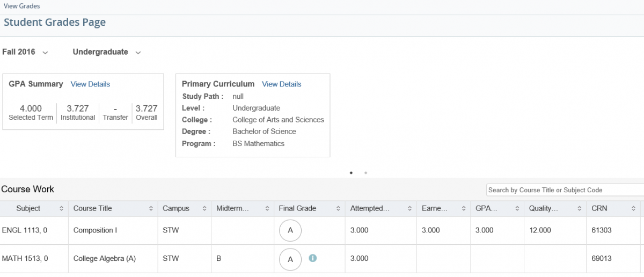Click the Final Grade column header
This screenshot has height=277, width=644.
[x=309, y=208]
